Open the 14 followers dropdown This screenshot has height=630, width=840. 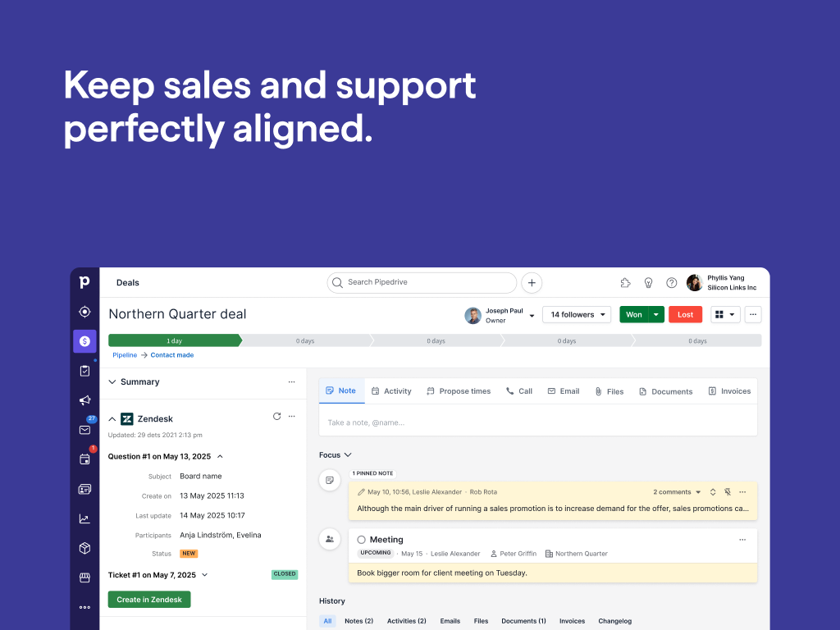(x=577, y=314)
